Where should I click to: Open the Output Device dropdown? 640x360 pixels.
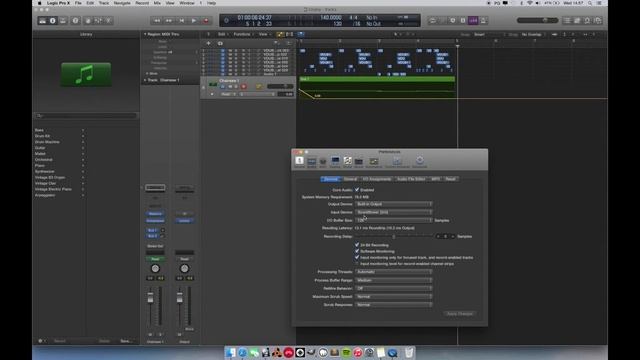[x=393, y=204]
